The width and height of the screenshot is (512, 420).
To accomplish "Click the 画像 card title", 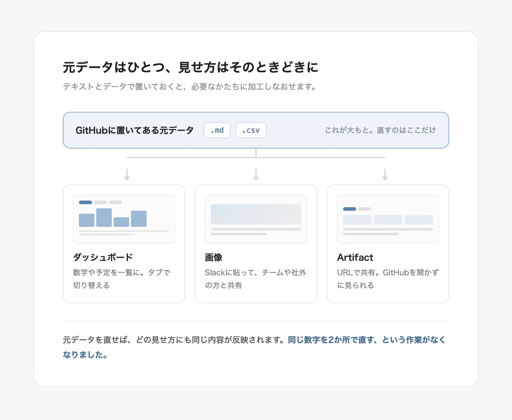I will click(214, 257).
